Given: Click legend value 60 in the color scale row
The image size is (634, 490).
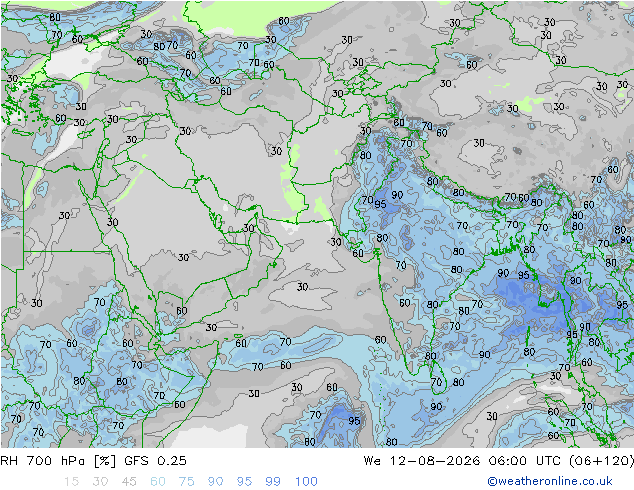Looking at the screenshot, I should (158, 482).
